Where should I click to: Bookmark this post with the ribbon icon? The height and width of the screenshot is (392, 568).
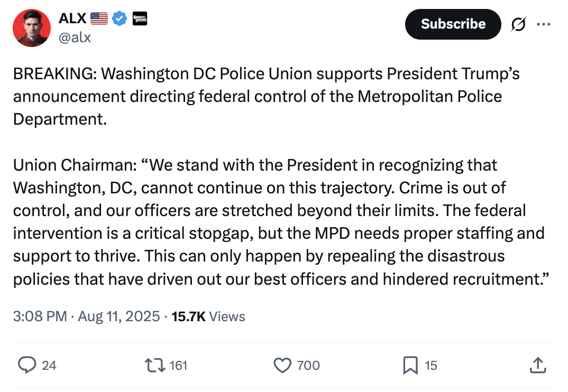click(410, 365)
